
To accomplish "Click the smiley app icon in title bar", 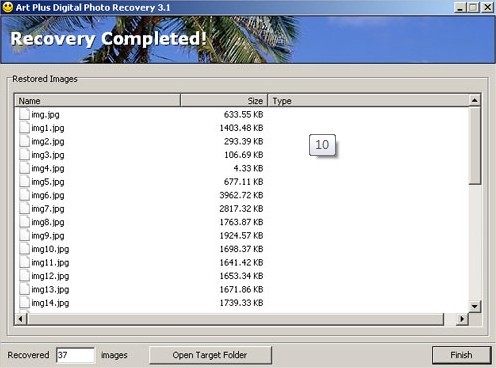I will (x=7, y=7).
